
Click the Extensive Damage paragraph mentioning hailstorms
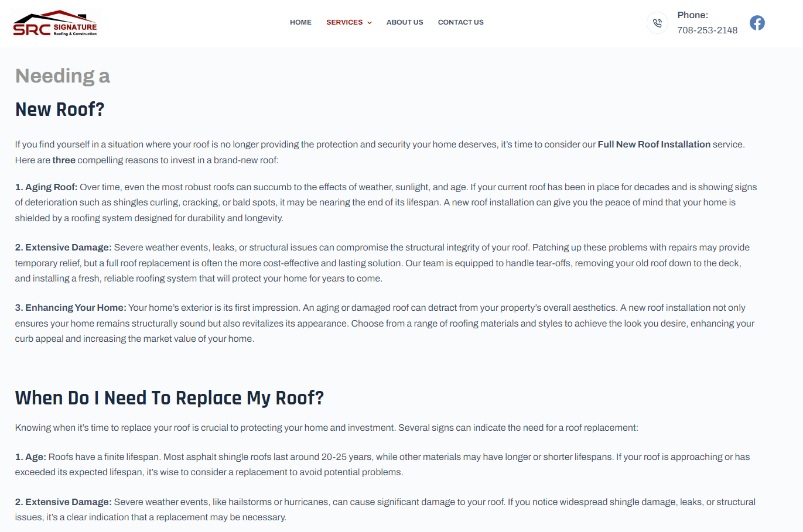click(x=385, y=510)
